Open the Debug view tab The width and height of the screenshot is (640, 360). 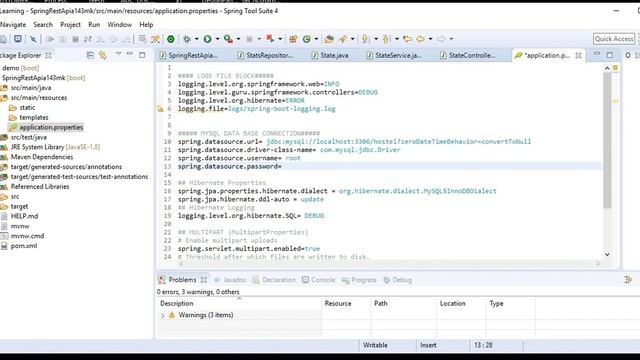(398, 280)
